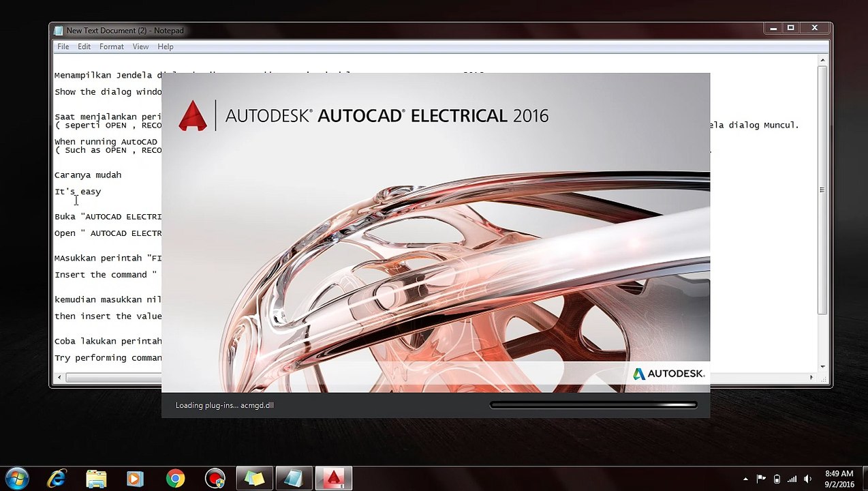Click the Autodesk logo on splash screen

pyautogui.click(x=668, y=374)
